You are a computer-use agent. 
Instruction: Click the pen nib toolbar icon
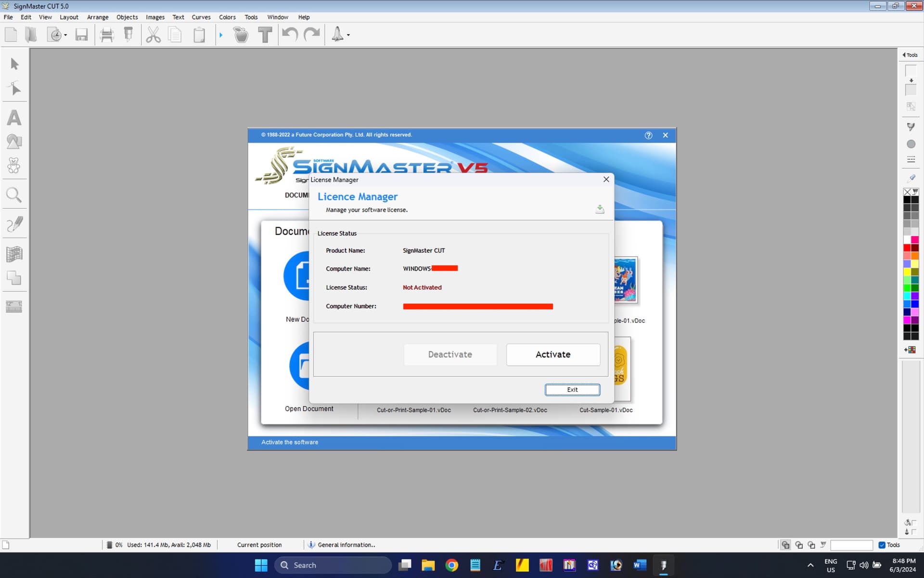pyautogui.click(x=338, y=35)
